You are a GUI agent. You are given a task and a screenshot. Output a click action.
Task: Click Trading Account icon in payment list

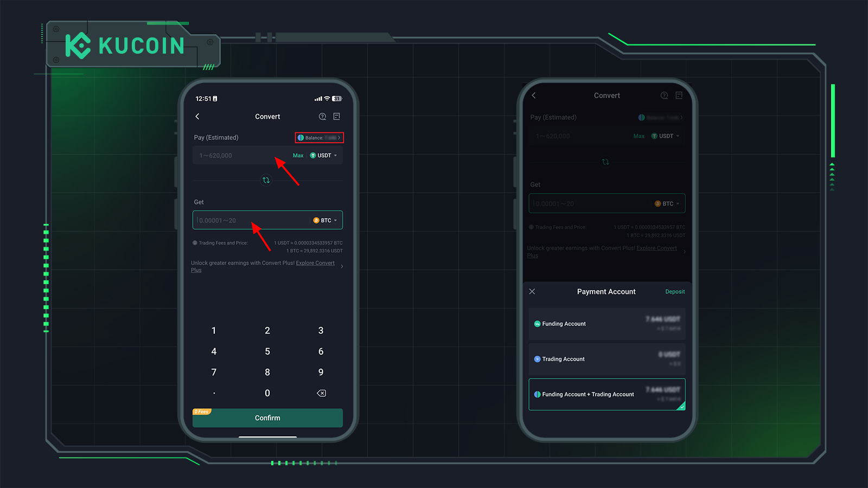[537, 359]
